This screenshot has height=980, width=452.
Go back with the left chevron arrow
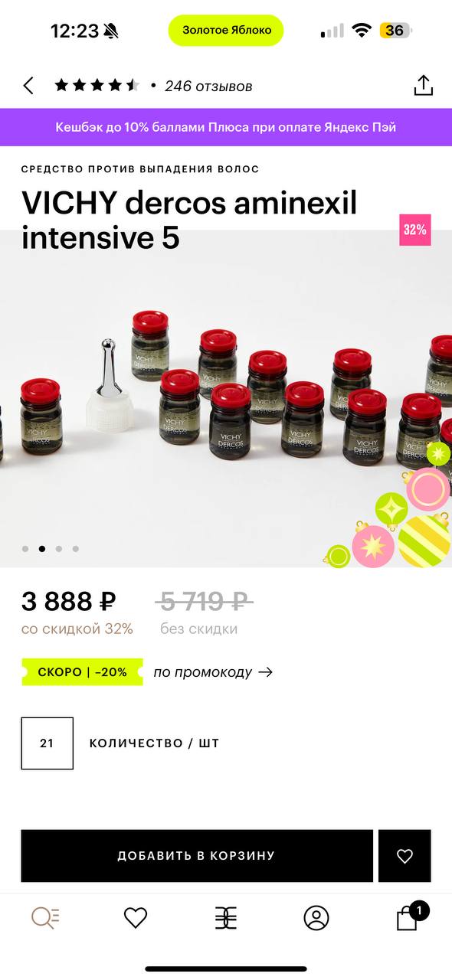[x=28, y=86]
